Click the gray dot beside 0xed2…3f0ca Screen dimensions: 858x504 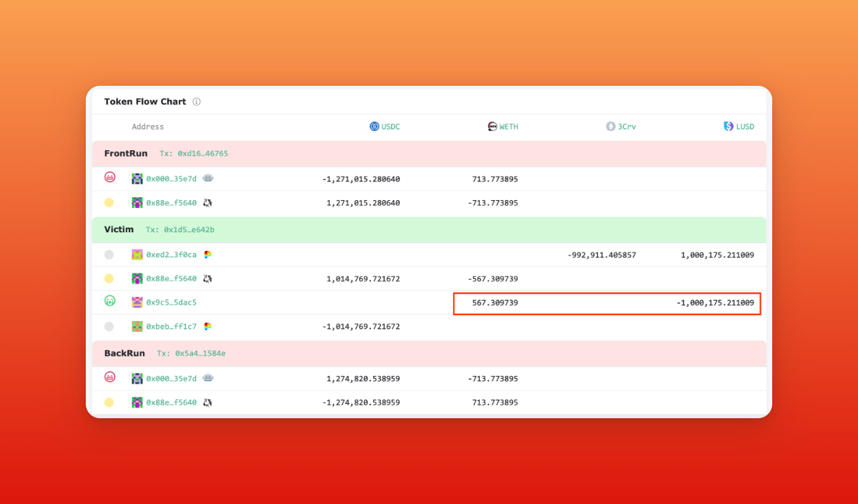click(x=109, y=255)
